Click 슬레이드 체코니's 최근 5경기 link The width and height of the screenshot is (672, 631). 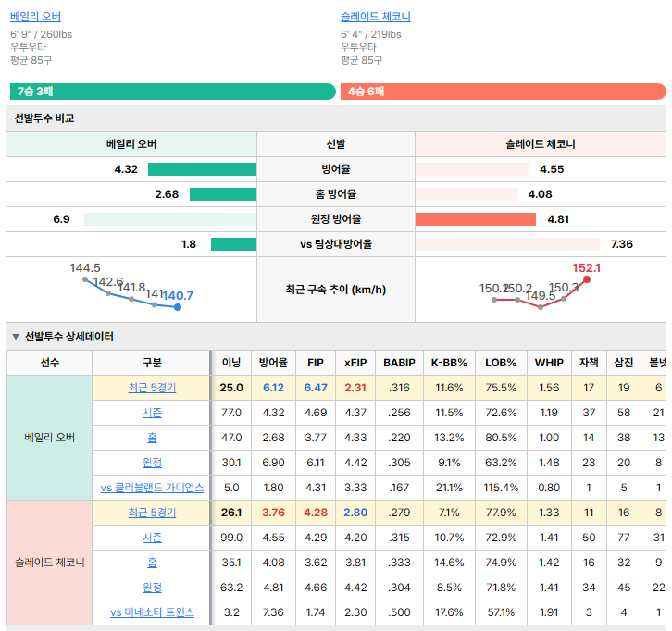coord(152,513)
